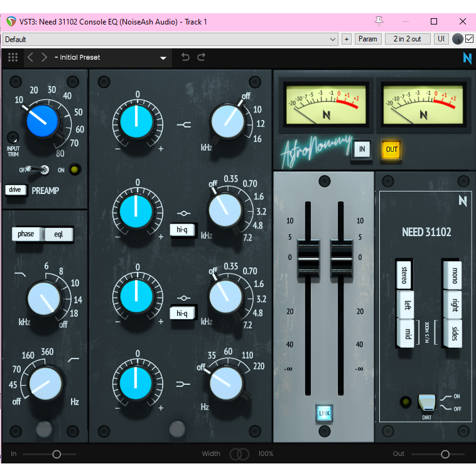The width and height of the screenshot is (476, 476).
Task: Enable hi-q on the upper mid band
Action: [x=182, y=230]
